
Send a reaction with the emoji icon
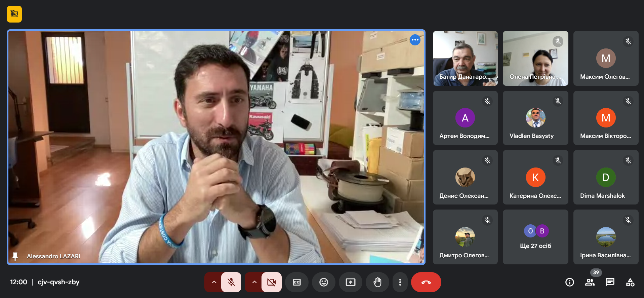click(x=324, y=282)
